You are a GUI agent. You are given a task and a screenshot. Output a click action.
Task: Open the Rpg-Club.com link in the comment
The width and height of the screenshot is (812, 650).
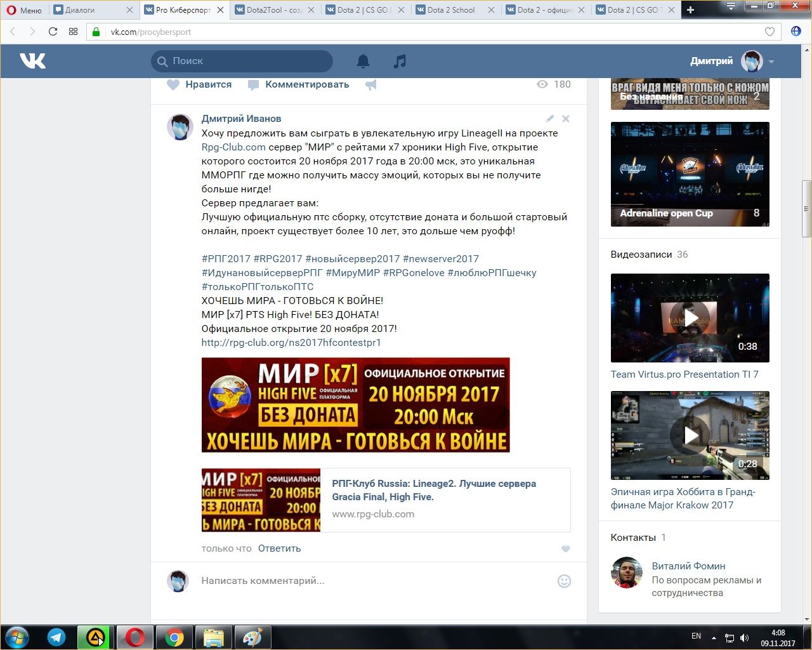coord(233,147)
